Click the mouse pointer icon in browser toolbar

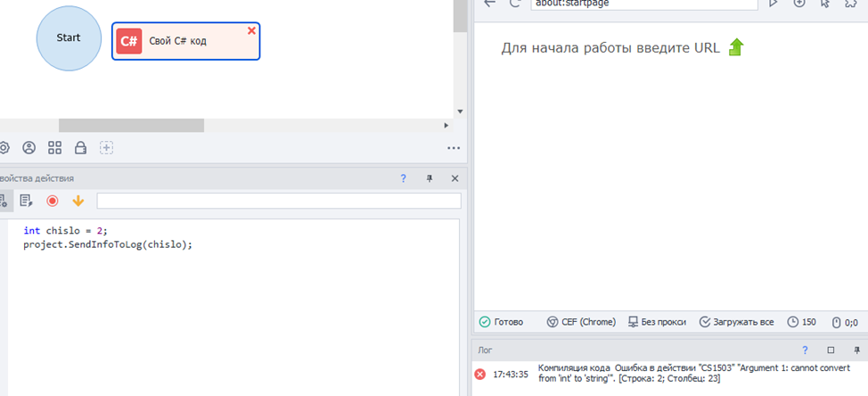coord(825,3)
